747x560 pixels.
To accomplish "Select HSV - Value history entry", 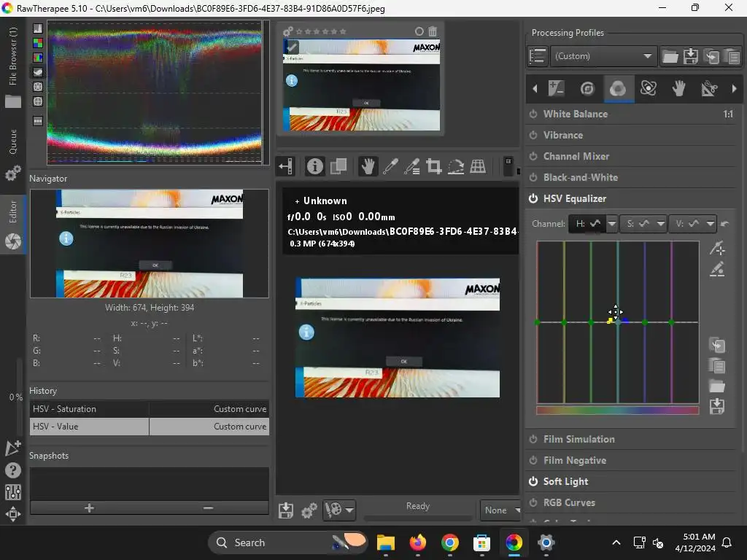I will click(149, 427).
